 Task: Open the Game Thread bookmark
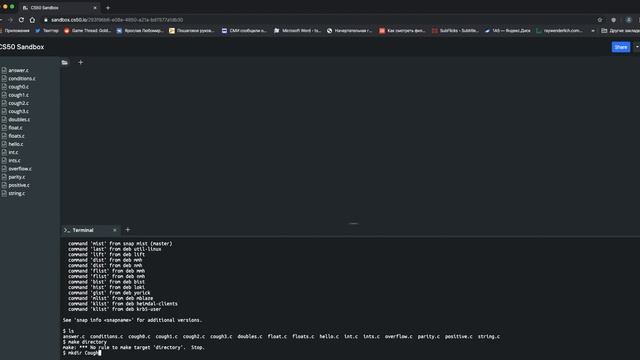pos(87,31)
